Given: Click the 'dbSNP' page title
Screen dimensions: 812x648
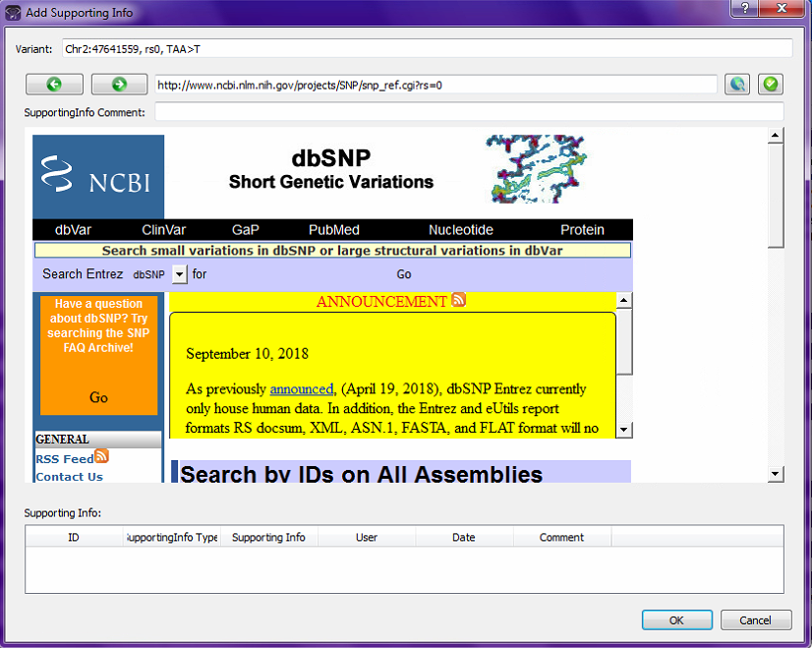Looking at the screenshot, I should point(331,158).
